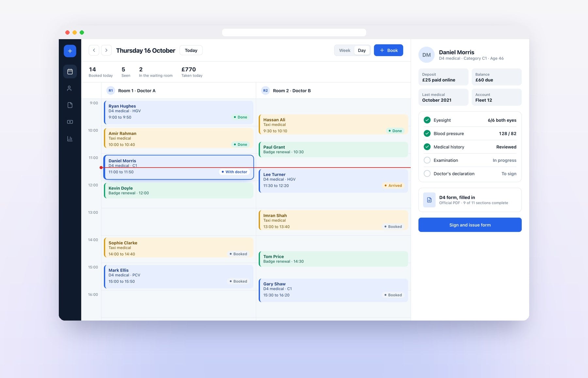Click the D4 form, filled in card

pos(470,200)
